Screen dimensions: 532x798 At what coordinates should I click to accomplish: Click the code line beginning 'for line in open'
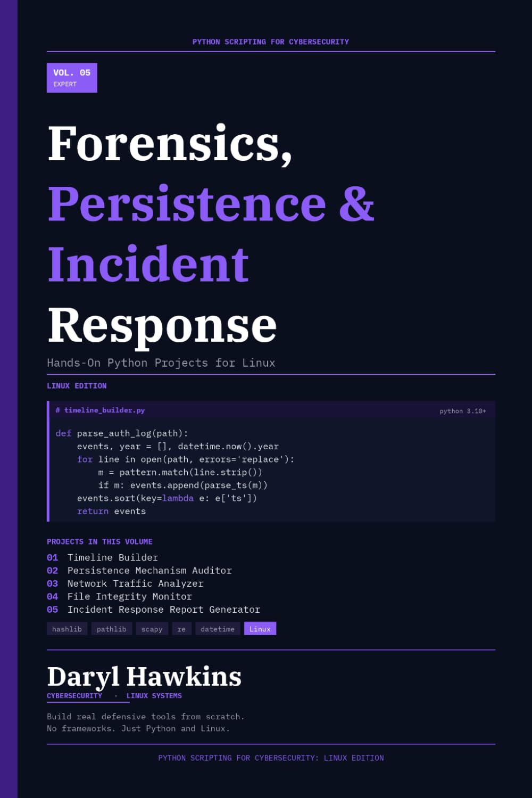coord(186,459)
